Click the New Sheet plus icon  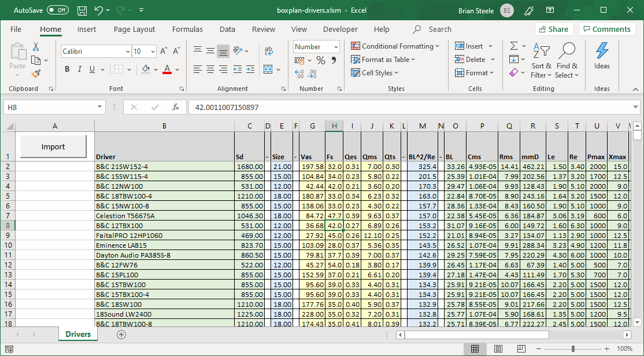click(x=121, y=335)
